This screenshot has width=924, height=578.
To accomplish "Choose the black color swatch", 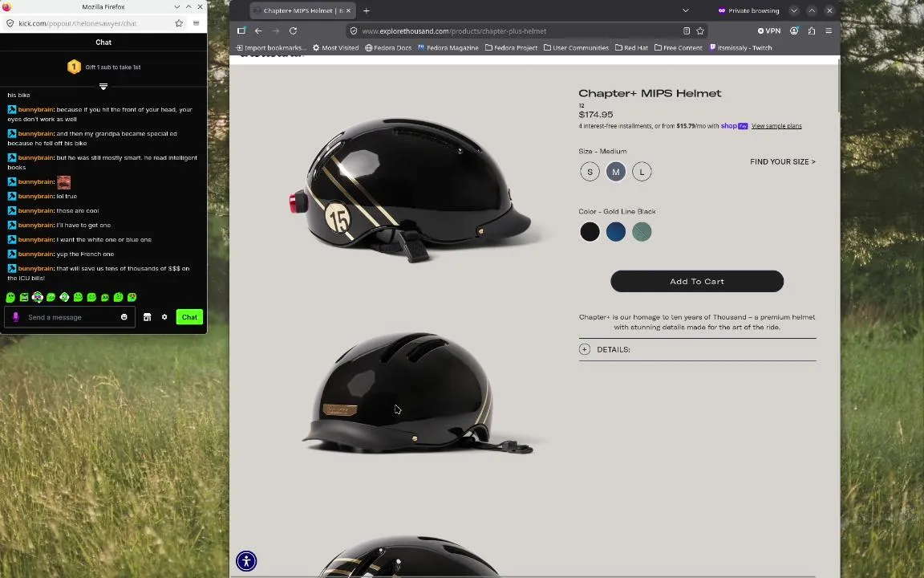I will 590,232.
